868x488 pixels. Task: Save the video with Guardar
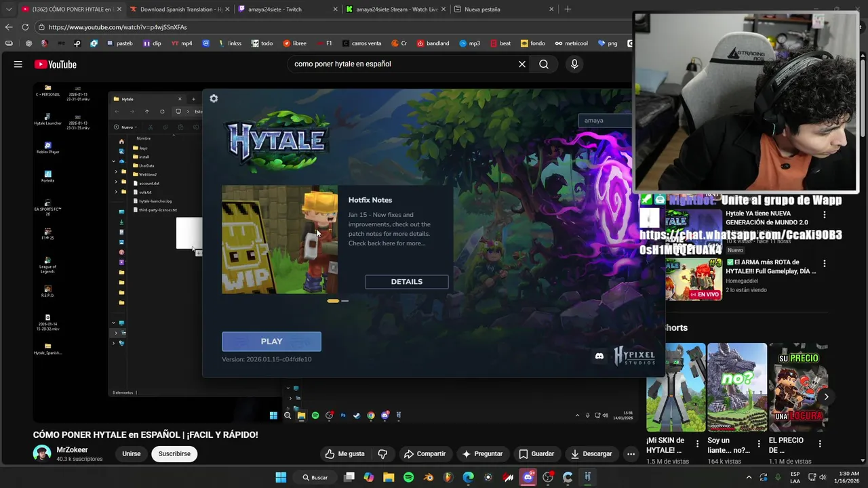536,454
